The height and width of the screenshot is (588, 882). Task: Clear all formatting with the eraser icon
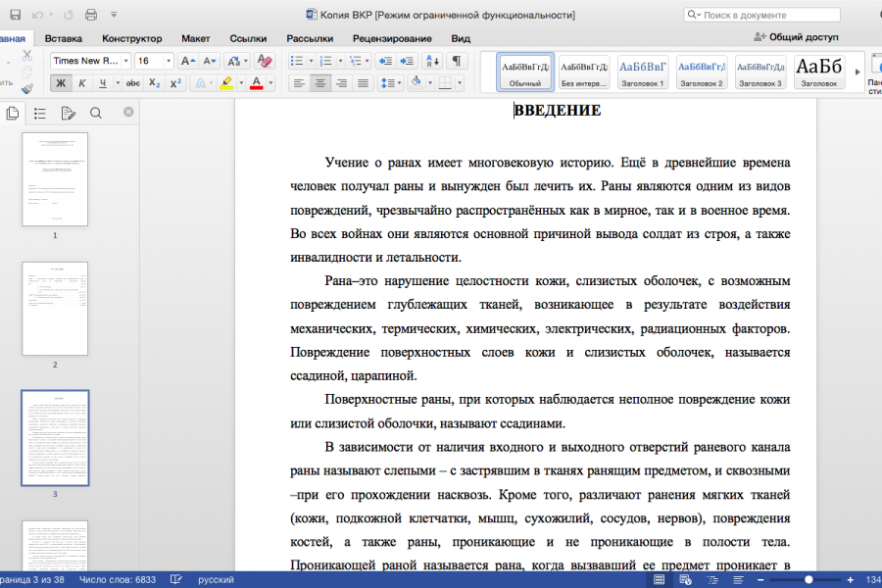pos(264,61)
